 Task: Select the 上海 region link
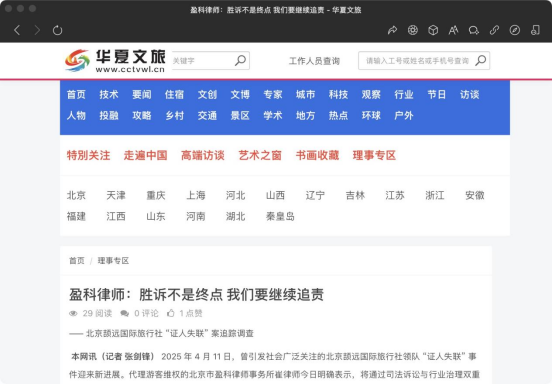click(196, 195)
